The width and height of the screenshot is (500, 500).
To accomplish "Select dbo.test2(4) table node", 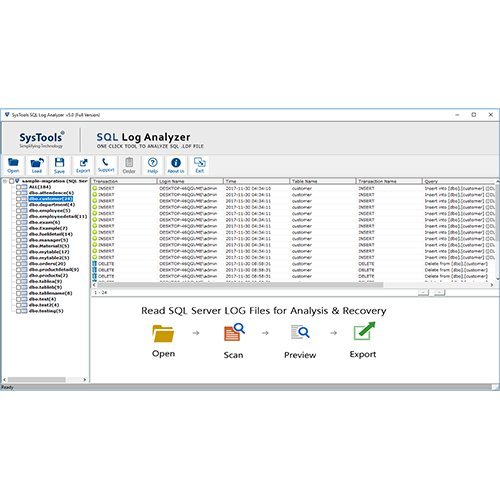I will pyautogui.click(x=44, y=305).
